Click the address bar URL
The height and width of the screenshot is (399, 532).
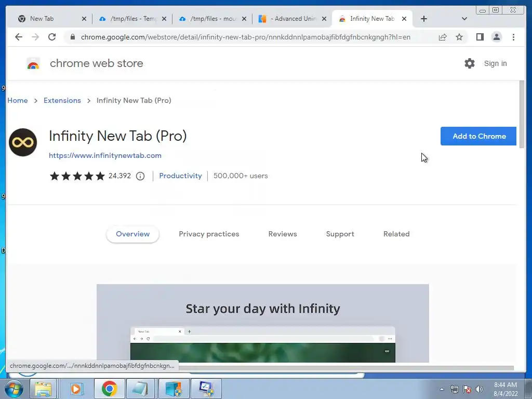[246, 37]
